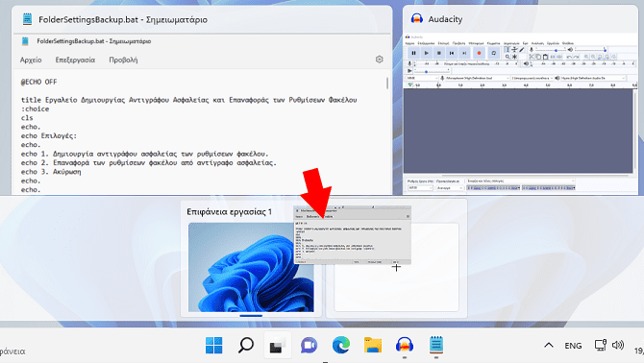
Task: Open Audacity playback device dropdown
Action: [x=593, y=78]
